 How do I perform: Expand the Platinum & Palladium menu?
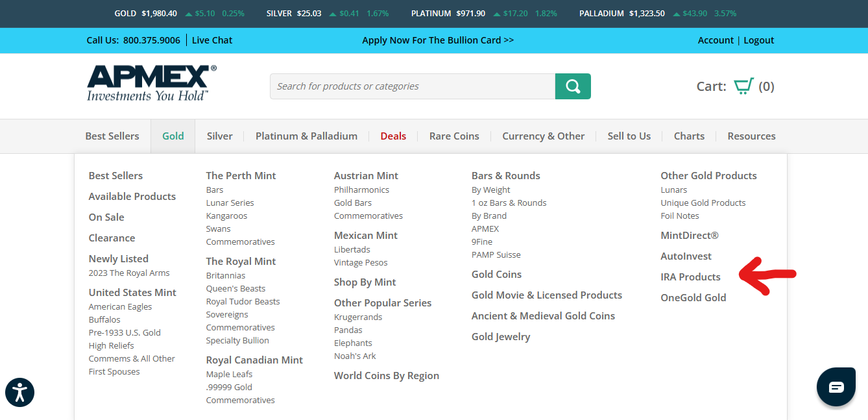coord(306,136)
